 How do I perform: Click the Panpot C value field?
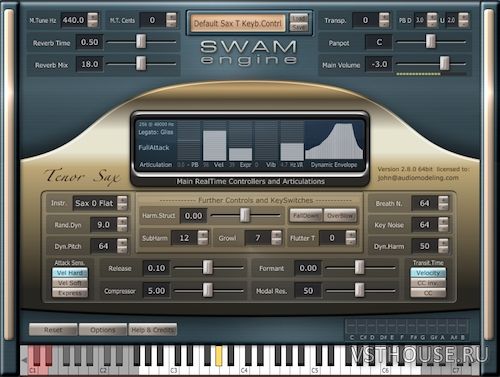[379, 42]
